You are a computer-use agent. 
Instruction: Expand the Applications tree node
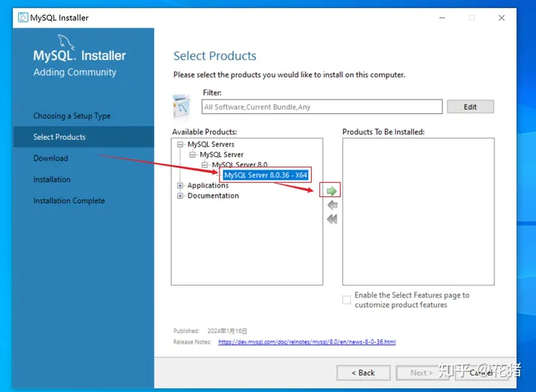click(x=180, y=185)
